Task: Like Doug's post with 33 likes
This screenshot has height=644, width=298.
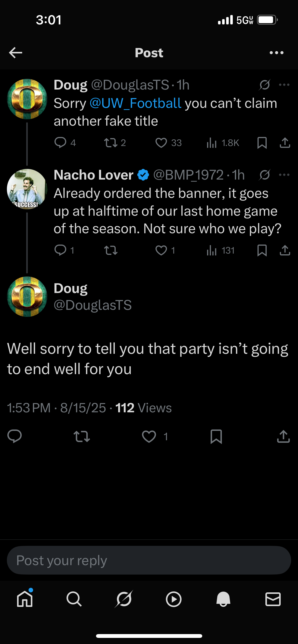Action: (161, 143)
